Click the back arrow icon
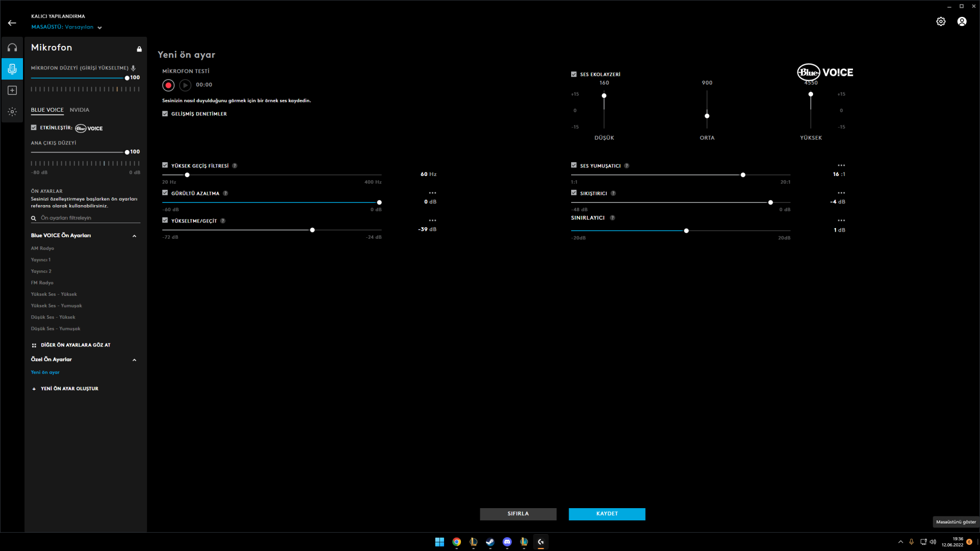Image resolution: width=980 pixels, height=551 pixels. [x=12, y=23]
